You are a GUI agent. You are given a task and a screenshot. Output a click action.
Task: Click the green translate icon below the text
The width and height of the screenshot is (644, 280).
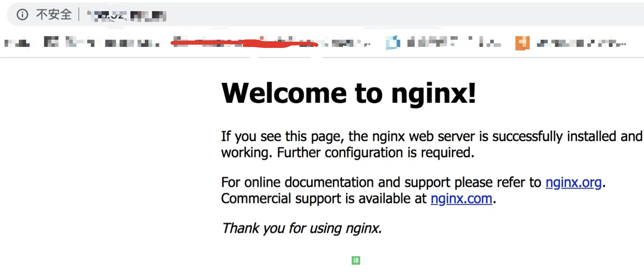355,260
